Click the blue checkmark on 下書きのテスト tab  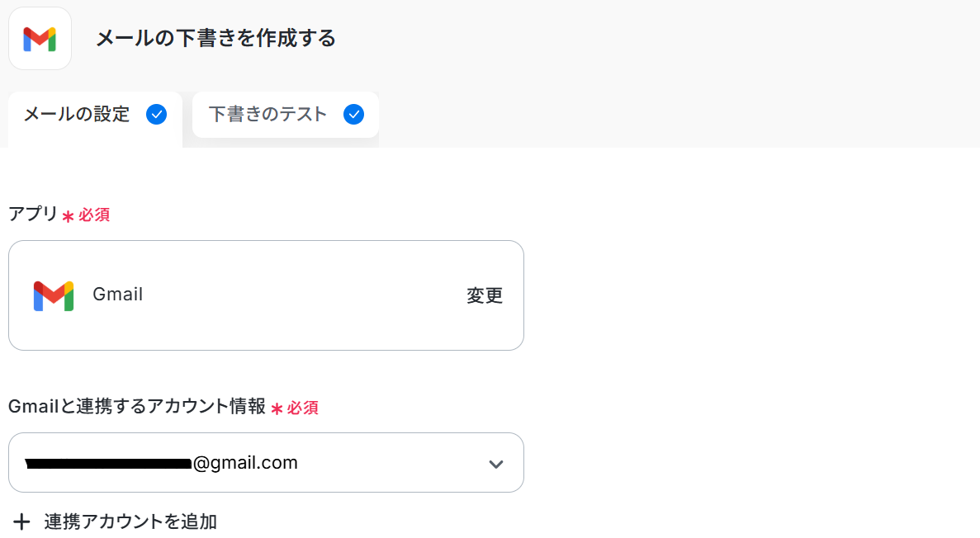point(353,115)
